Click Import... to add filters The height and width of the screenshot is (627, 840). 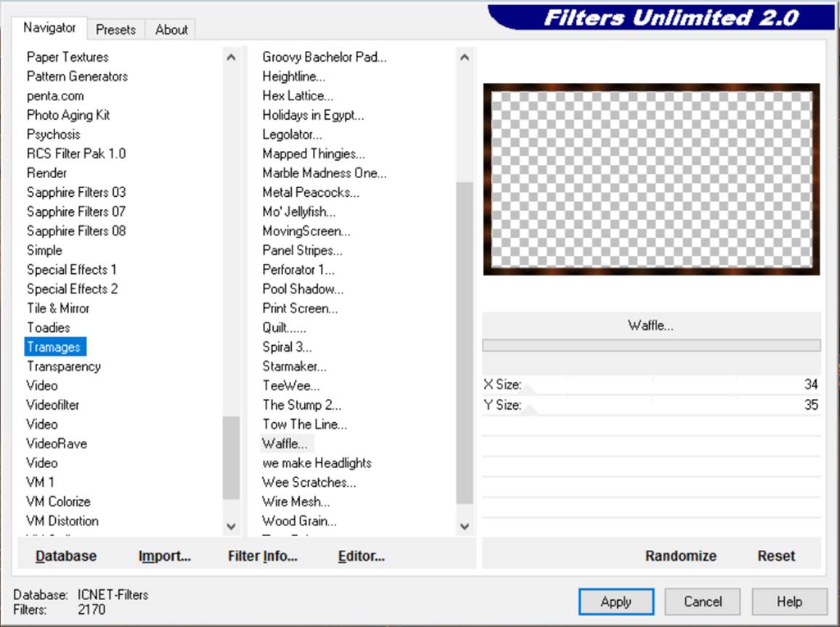[164, 556]
